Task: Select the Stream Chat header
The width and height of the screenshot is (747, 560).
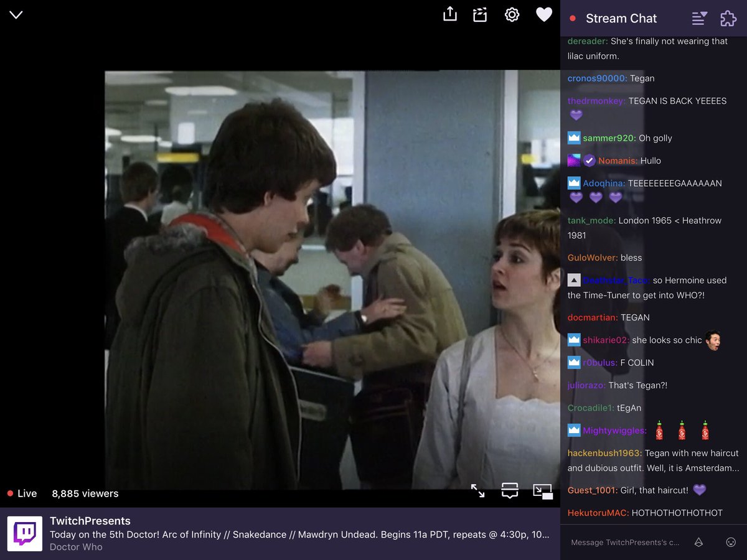Action: pos(621,19)
